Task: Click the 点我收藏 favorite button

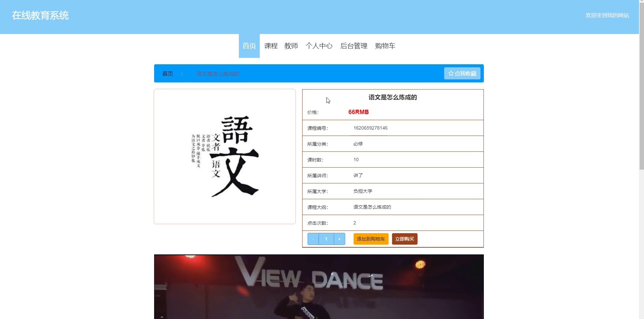Action: point(462,73)
